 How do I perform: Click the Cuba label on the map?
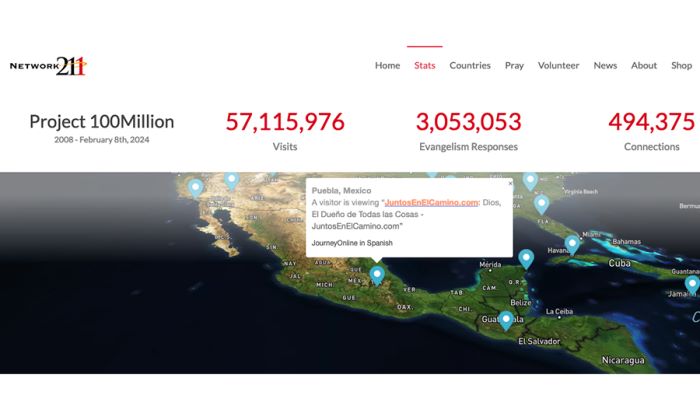[620, 263]
